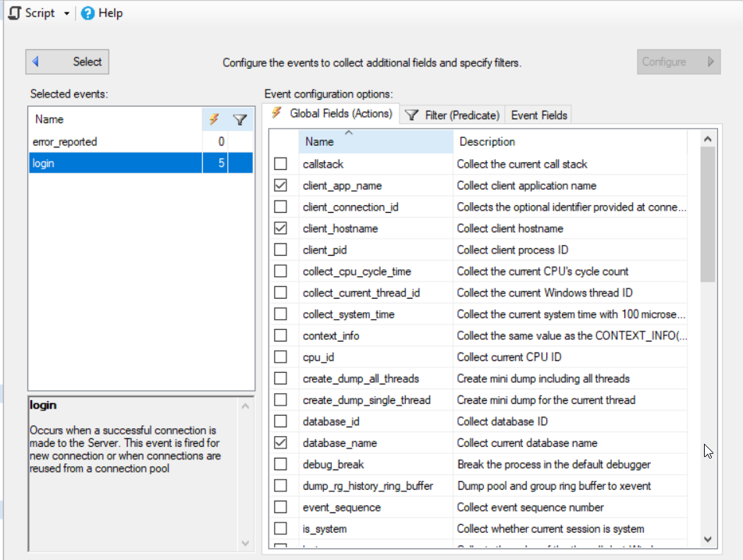Click the Configure button

click(x=677, y=62)
